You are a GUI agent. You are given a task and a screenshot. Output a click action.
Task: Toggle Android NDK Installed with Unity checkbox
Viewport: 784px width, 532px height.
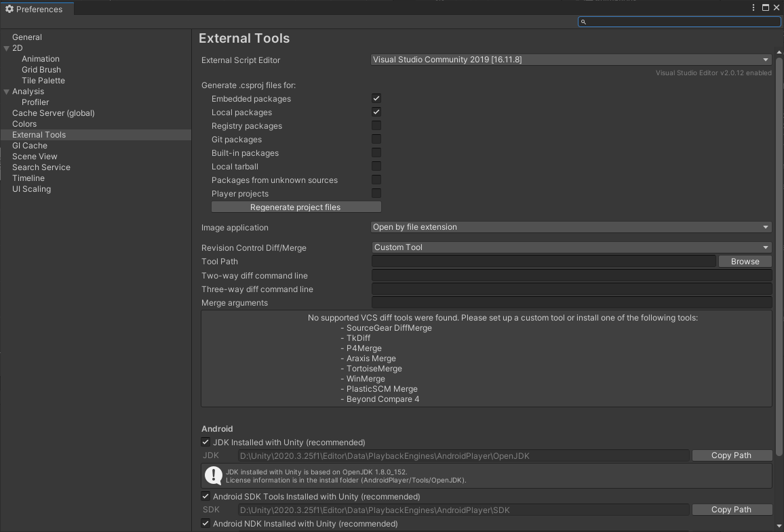point(205,523)
